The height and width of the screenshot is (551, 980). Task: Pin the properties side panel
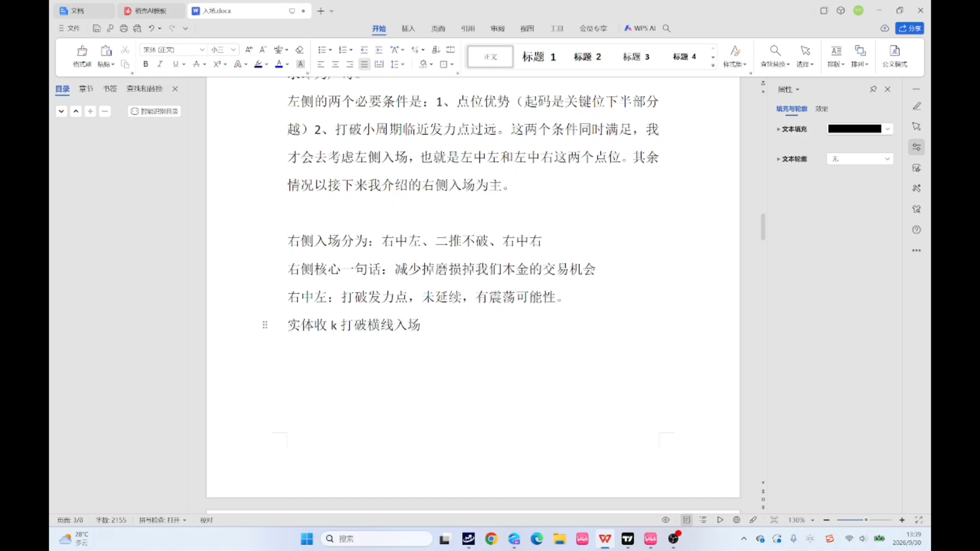tap(873, 89)
